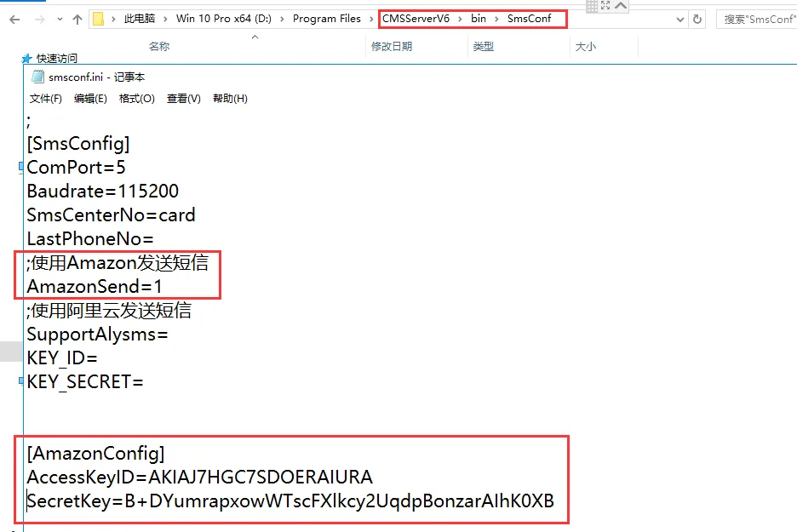This screenshot has width=797, height=532.
Task: Click the SmsCenterNo=card line
Action: tap(112, 215)
